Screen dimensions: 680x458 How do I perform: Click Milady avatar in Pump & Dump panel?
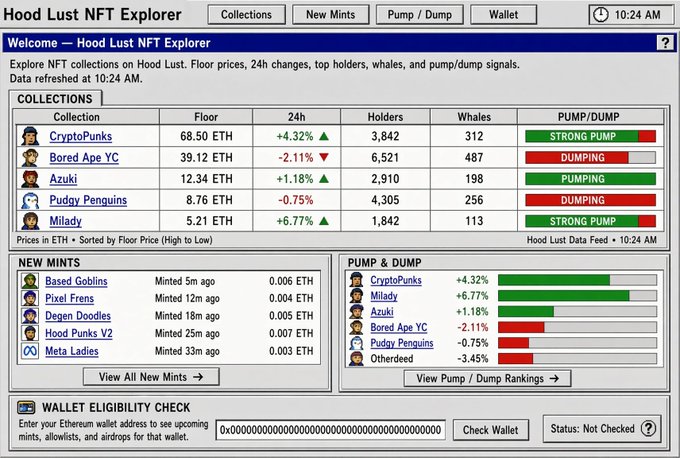coord(356,296)
